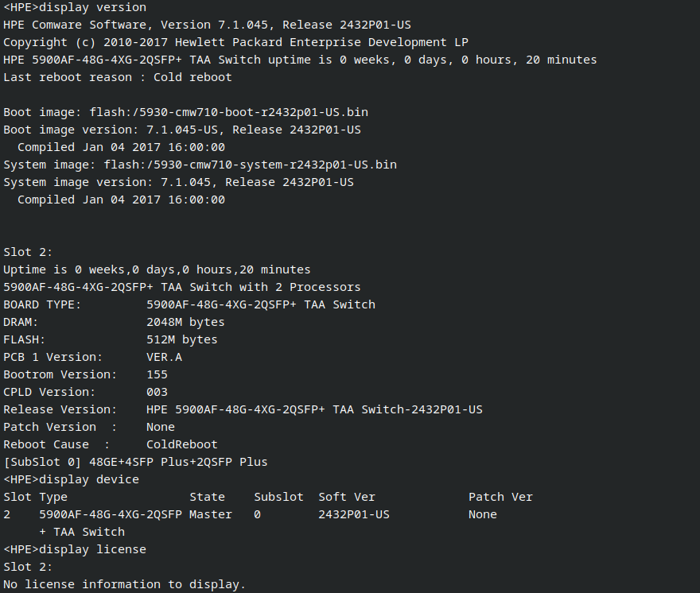Click the CPLD Version value '003'
The image size is (700, 593).
point(157,392)
